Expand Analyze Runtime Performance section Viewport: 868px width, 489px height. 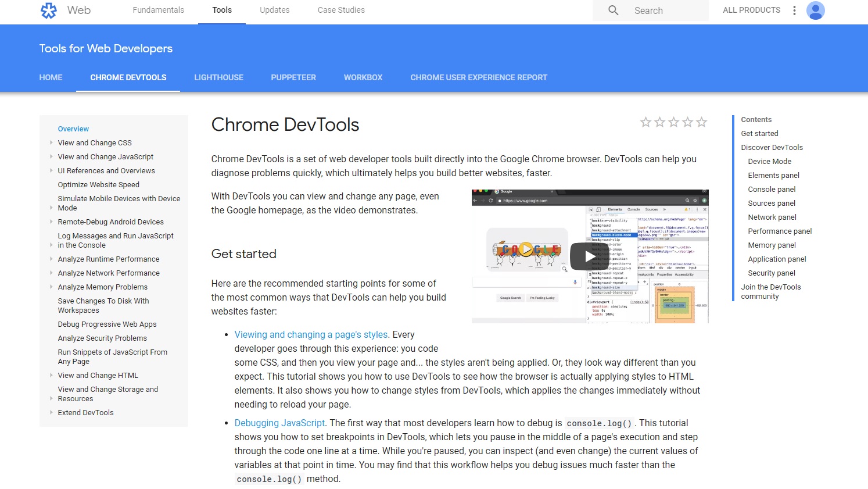51,259
